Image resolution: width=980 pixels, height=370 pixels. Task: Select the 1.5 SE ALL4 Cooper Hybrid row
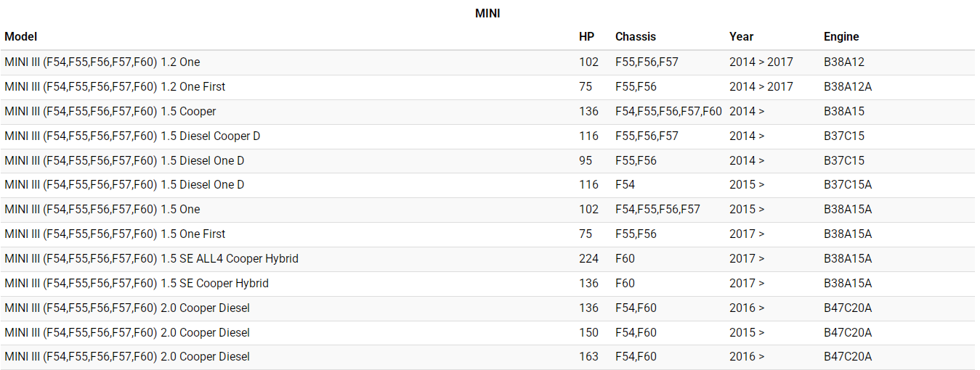pyautogui.click(x=151, y=259)
